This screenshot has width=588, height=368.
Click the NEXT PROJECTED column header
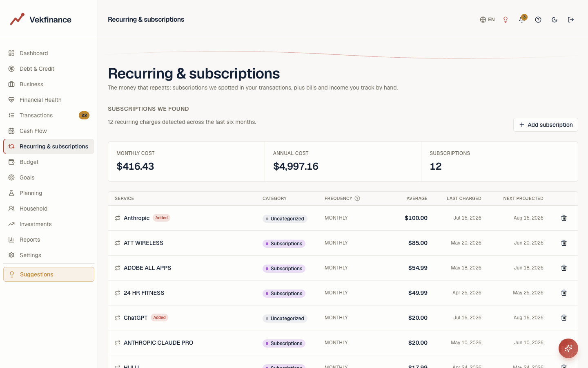tap(523, 198)
